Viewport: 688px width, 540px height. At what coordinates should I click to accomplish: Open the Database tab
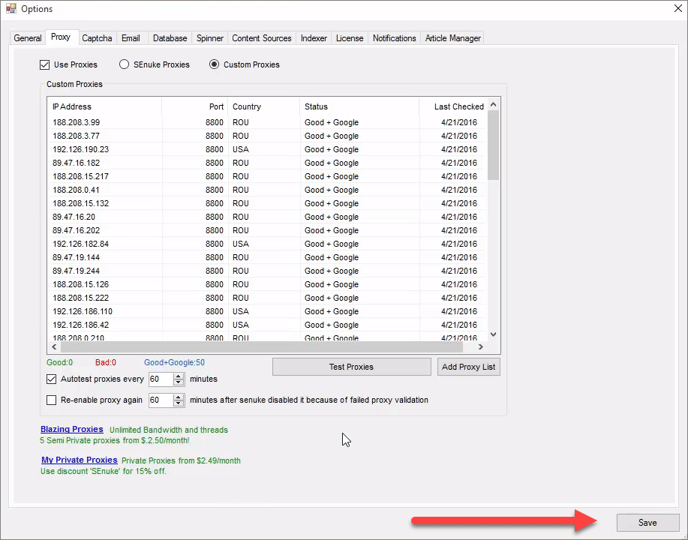[170, 38]
